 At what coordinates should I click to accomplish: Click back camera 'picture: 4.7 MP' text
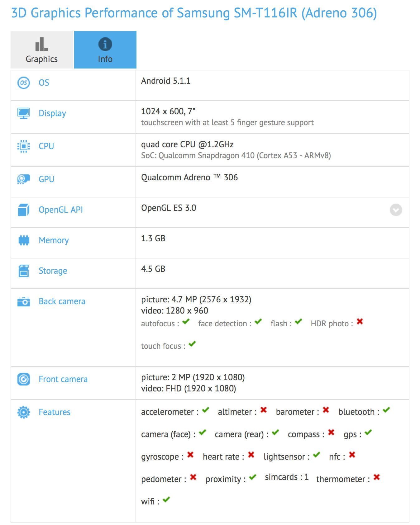coord(196,300)
